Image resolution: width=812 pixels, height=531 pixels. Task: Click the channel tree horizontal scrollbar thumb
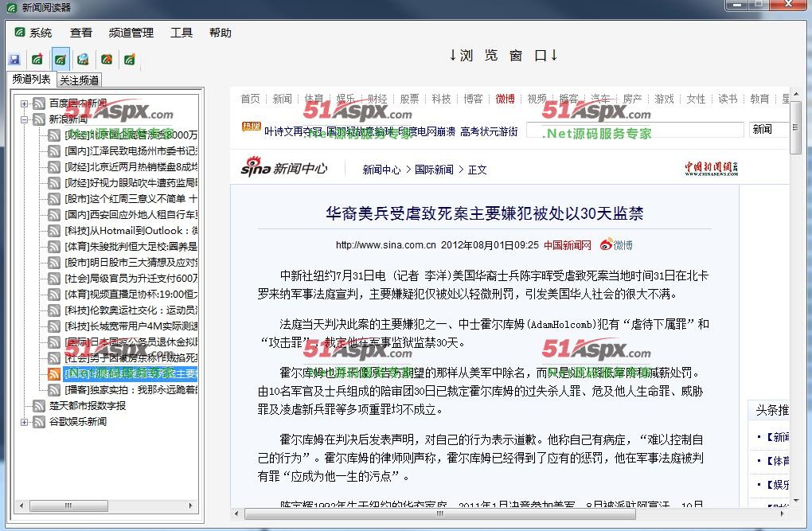[x=69, y=506]
